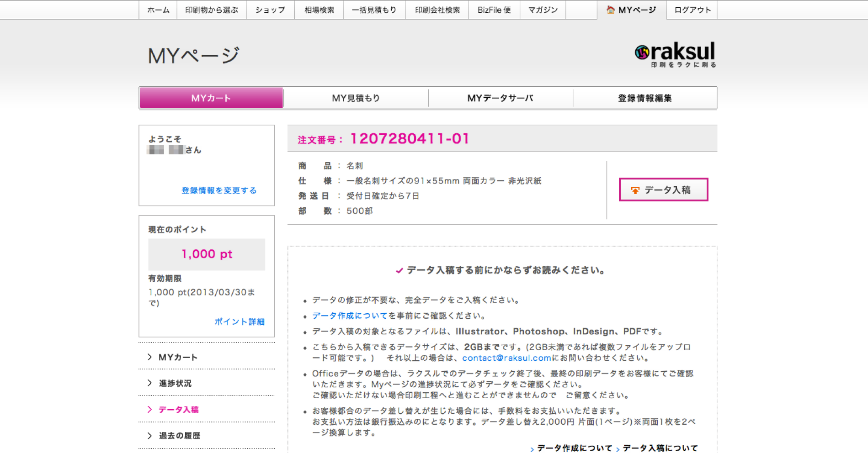Click the upload arrow icon on データ入稿
The width and height of the screenshot is (868, 453).
[635, 190]
